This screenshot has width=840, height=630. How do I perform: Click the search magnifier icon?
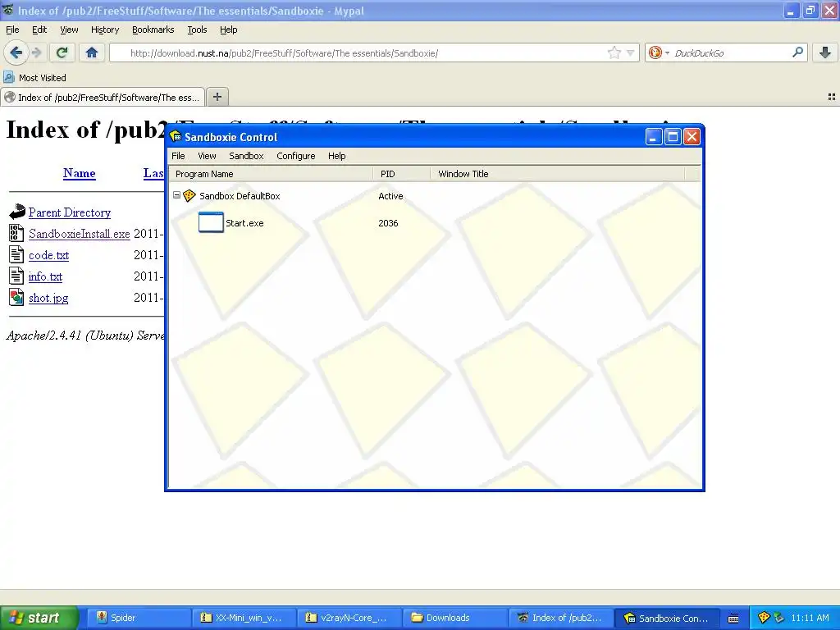[797, 52]
